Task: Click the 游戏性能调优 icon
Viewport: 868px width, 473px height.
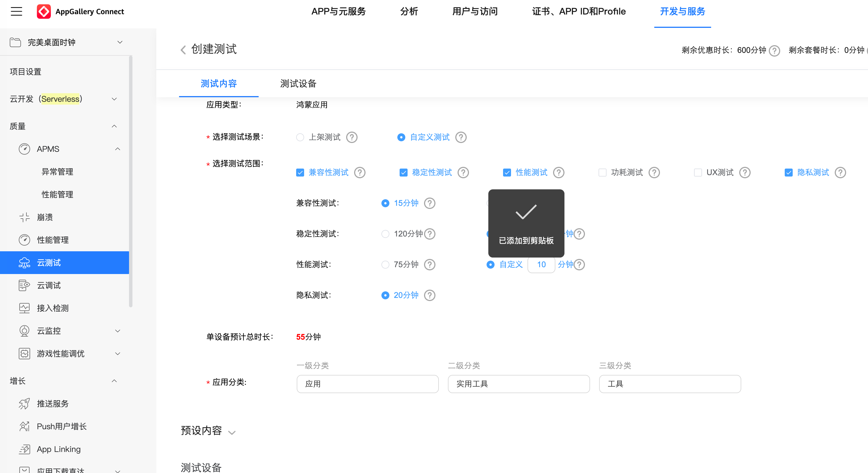Action: pyautogui.click(x=24, y=354)
